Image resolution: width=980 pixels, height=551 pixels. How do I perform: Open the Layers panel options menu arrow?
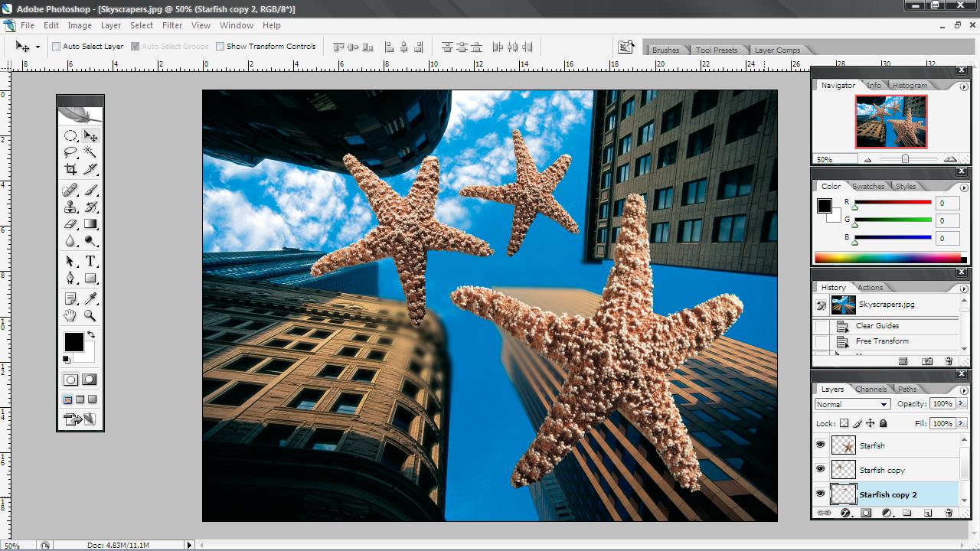(963, 390)
